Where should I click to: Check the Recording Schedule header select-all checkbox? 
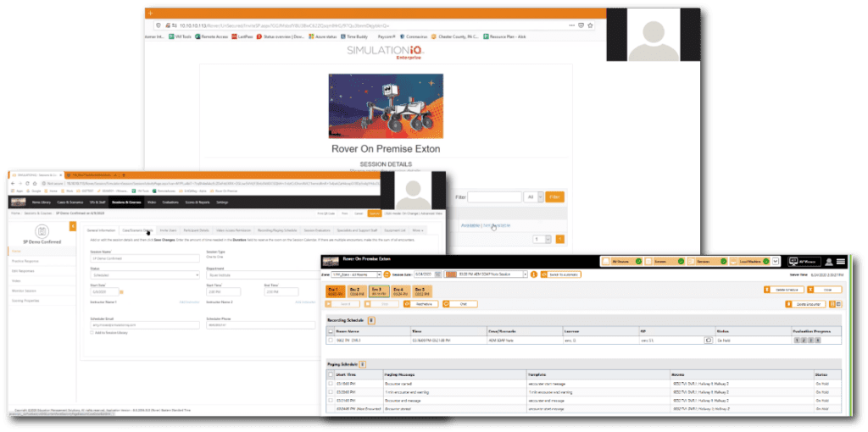(331, 330)
